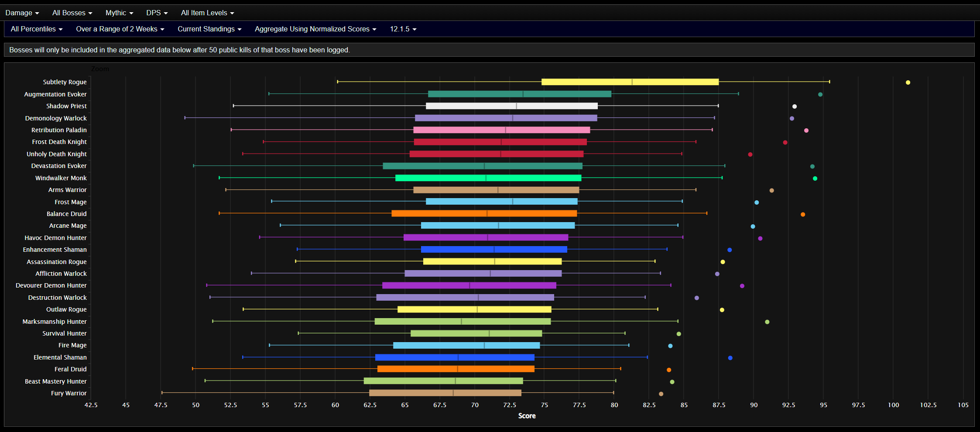
Task: Expand the All Bosses dropdown
Action: [72, 13]
